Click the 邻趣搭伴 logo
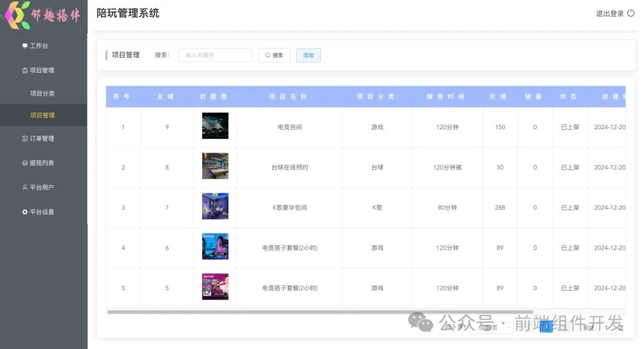The width and height of the screenshot is (644, 349). (x=43, y=15)
